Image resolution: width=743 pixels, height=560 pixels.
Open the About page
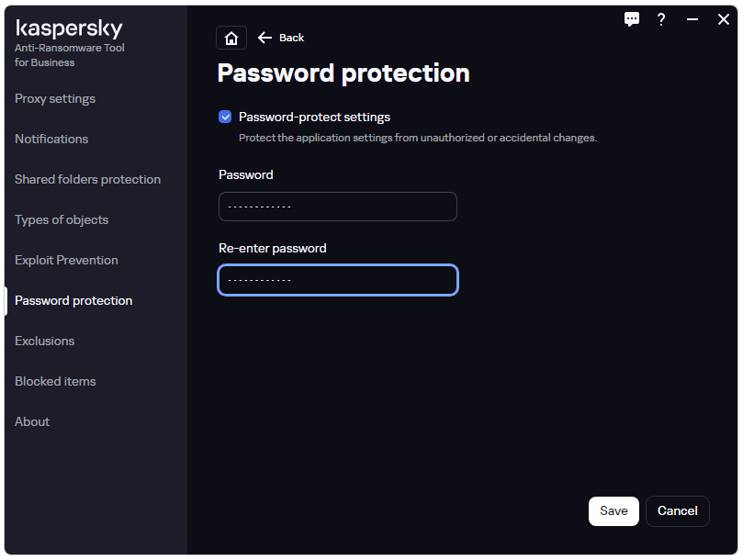click(32, 421)
